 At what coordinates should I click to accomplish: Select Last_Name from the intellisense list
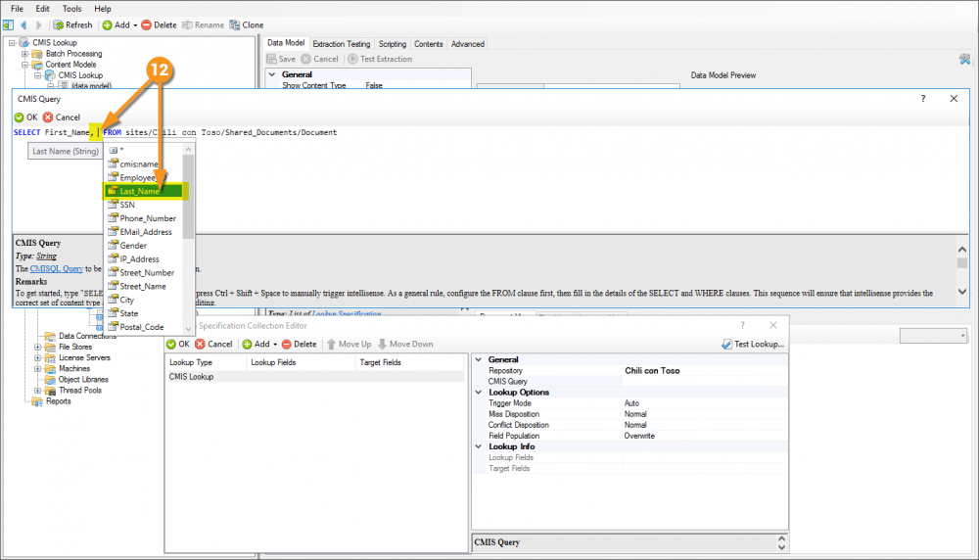(x=144, y=191)
